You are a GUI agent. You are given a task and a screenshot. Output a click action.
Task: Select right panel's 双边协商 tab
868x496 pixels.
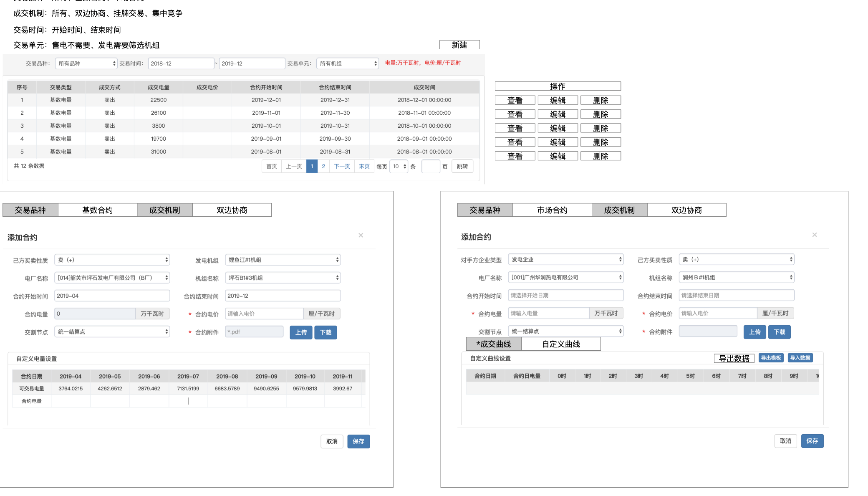tap(686, 210)
